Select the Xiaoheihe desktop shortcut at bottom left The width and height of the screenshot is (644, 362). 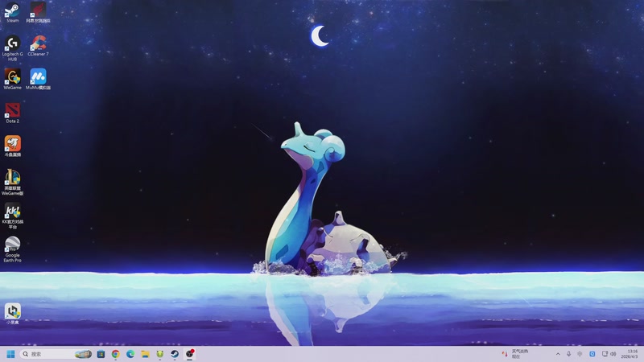(x=12, y=314)
